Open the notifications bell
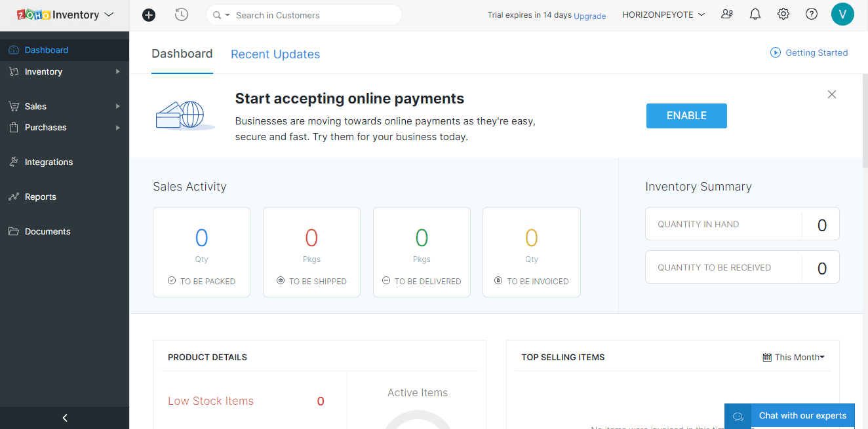Screen dimensions: 868x429 point(755,14)
